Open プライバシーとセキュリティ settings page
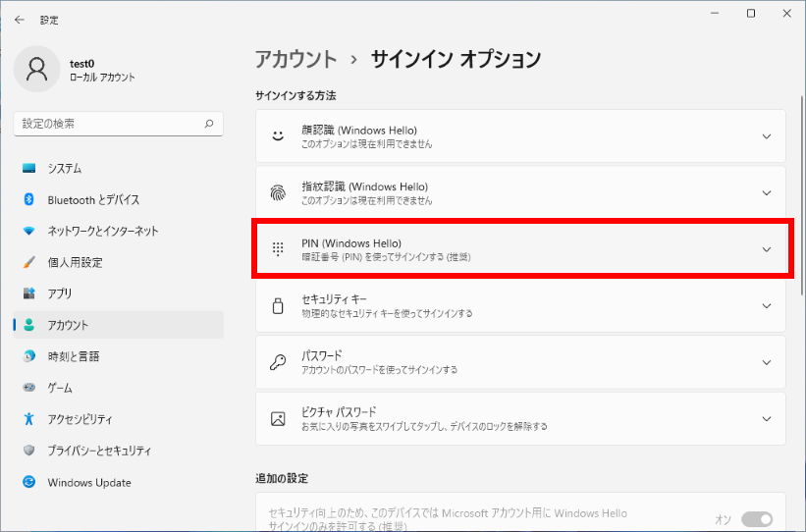The width and height of the screenshot is (806, 532). pos(99,451)
